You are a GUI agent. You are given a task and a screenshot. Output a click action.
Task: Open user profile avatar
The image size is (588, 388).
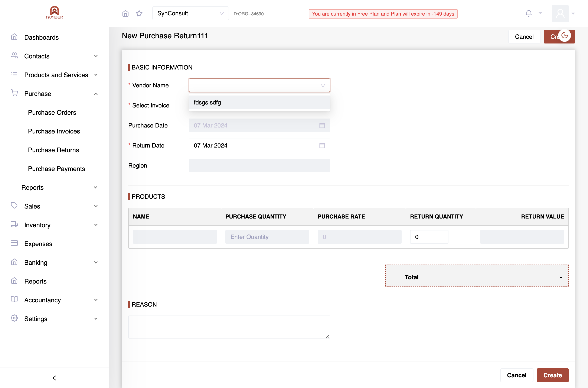tap(560, 14)
